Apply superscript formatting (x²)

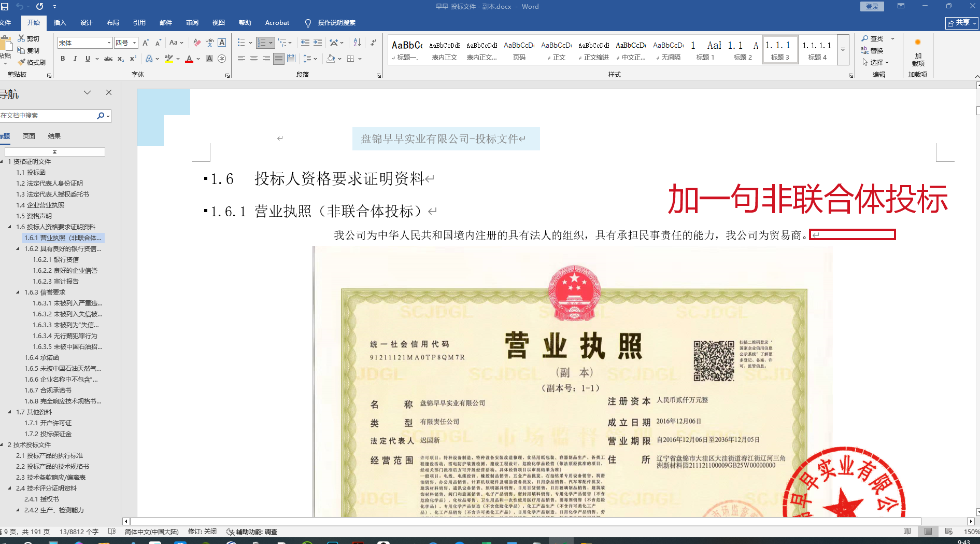click(133, 59)
